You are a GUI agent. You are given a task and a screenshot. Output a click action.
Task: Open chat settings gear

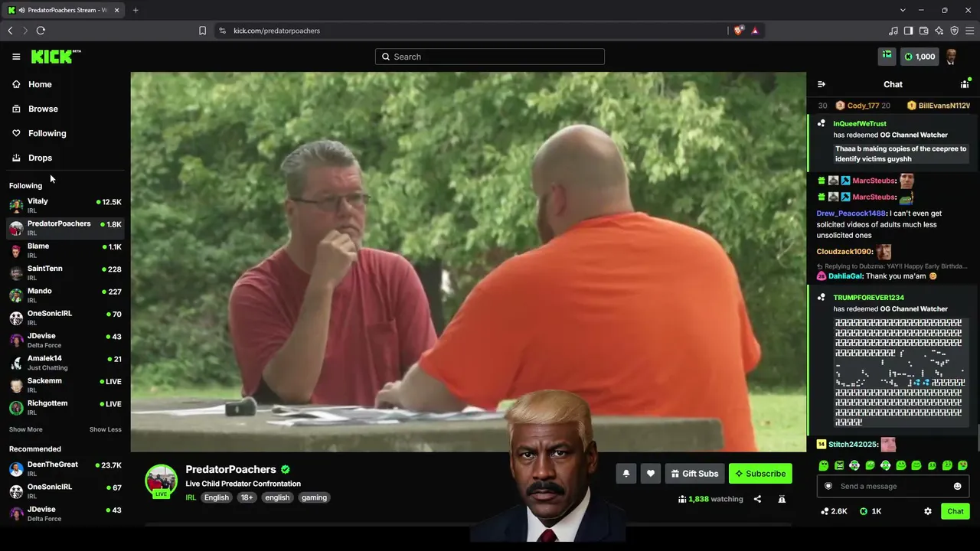tap(928, 511)
